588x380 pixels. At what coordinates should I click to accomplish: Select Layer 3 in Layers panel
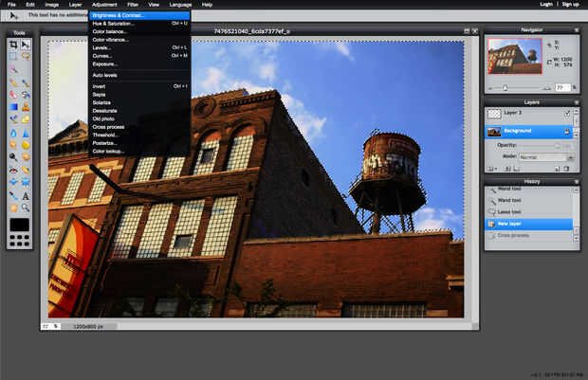[529, 114]
